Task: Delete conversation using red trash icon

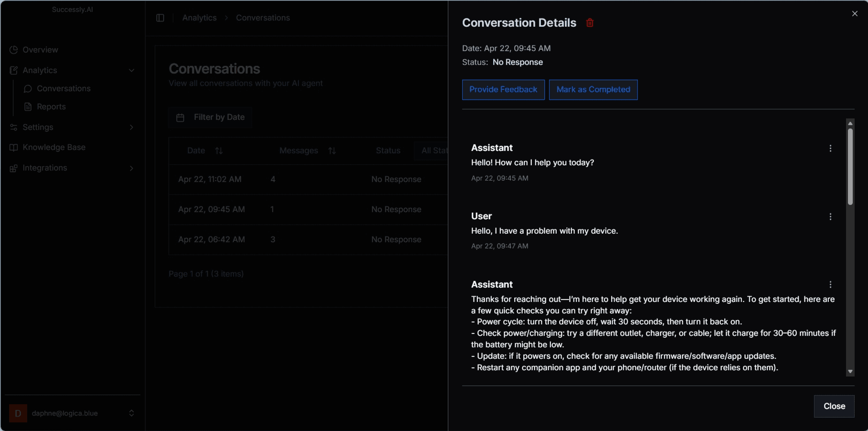Action: click(x=590, y=23)
